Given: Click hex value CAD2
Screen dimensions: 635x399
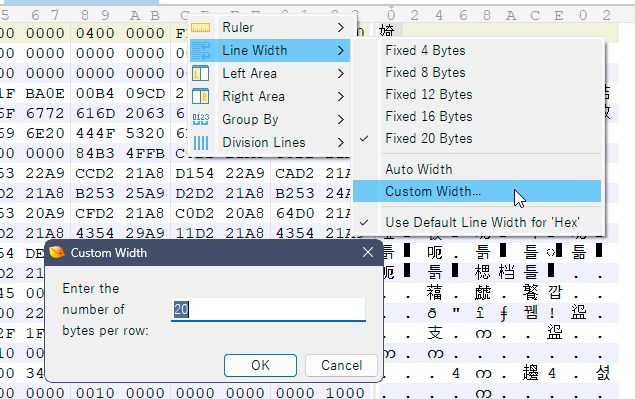Looking at the screenshot, I should tap(295, 173).
